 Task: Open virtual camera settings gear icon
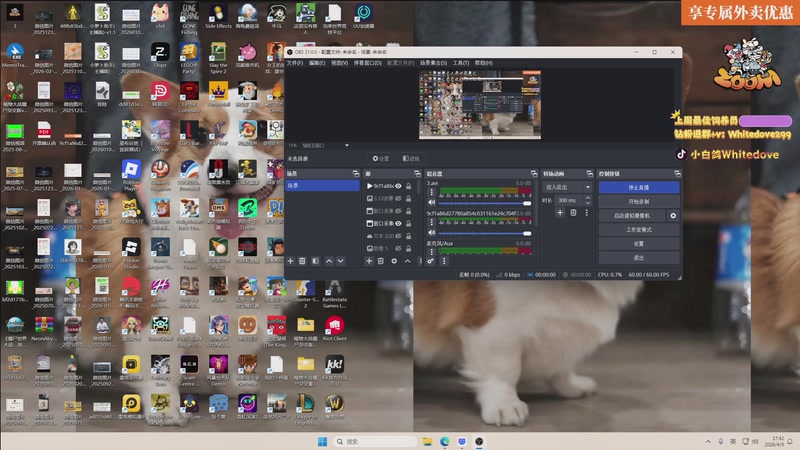click(673, 216)
